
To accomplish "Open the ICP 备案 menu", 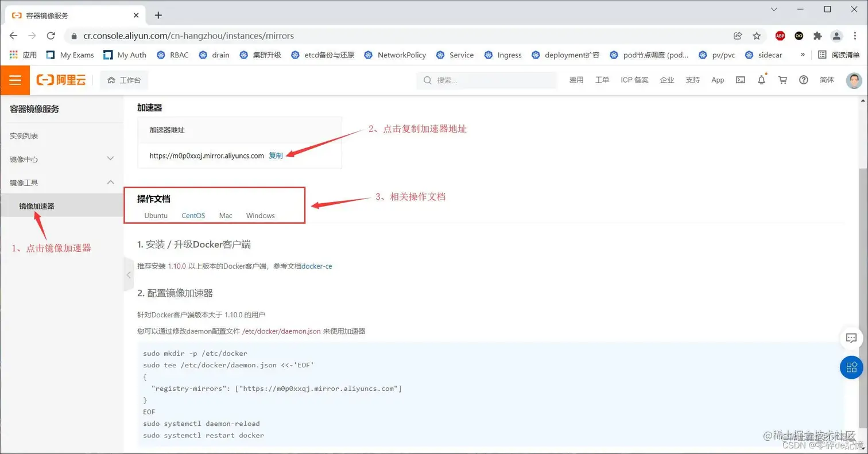I will pyautogui.click(x=634, y=80).
